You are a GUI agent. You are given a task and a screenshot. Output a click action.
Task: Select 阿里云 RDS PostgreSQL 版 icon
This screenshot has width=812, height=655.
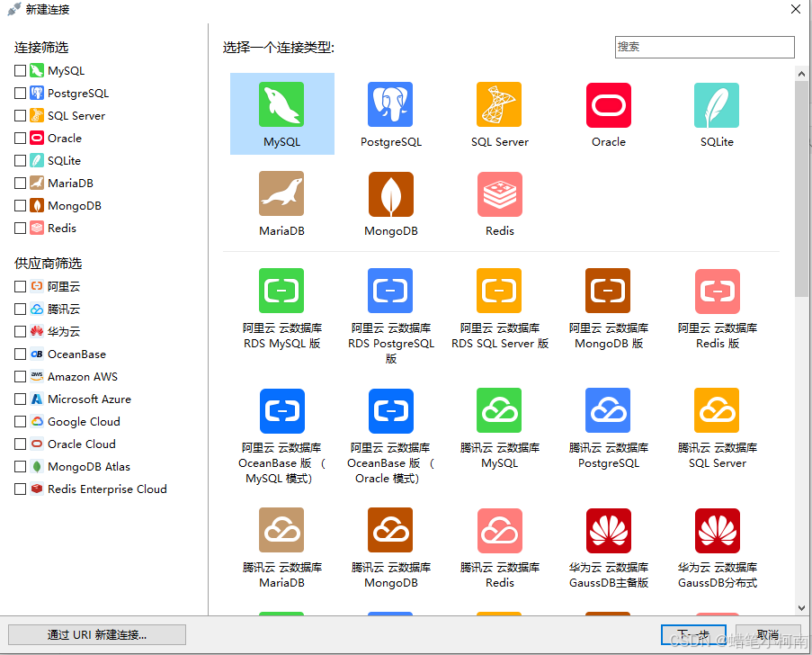coord(390,291)
